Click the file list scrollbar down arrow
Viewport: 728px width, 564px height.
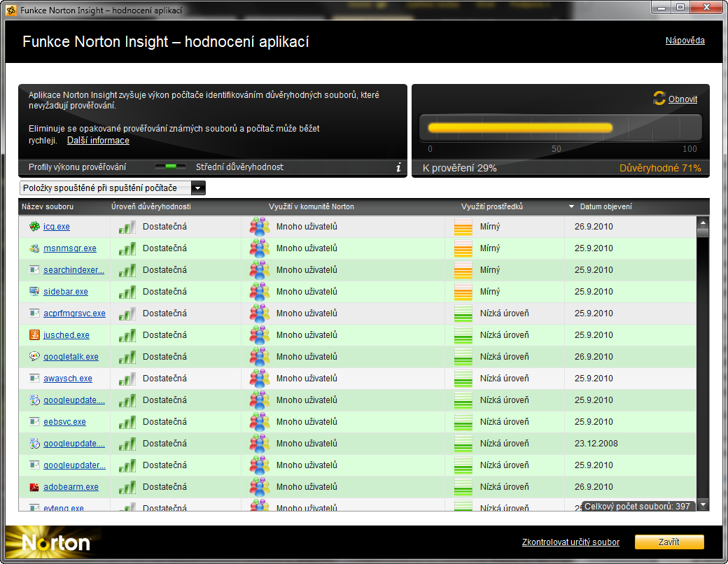pos(703,505)
